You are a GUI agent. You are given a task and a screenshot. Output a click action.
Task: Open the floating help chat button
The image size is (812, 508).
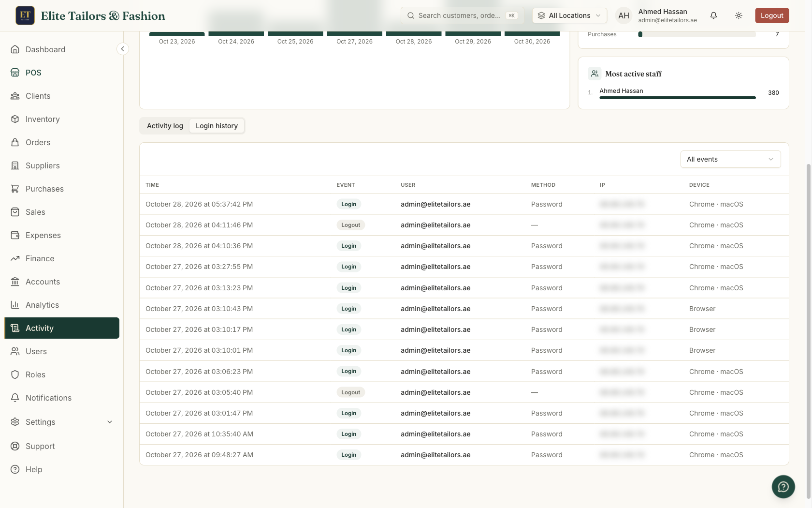click(x=783, y=487)
